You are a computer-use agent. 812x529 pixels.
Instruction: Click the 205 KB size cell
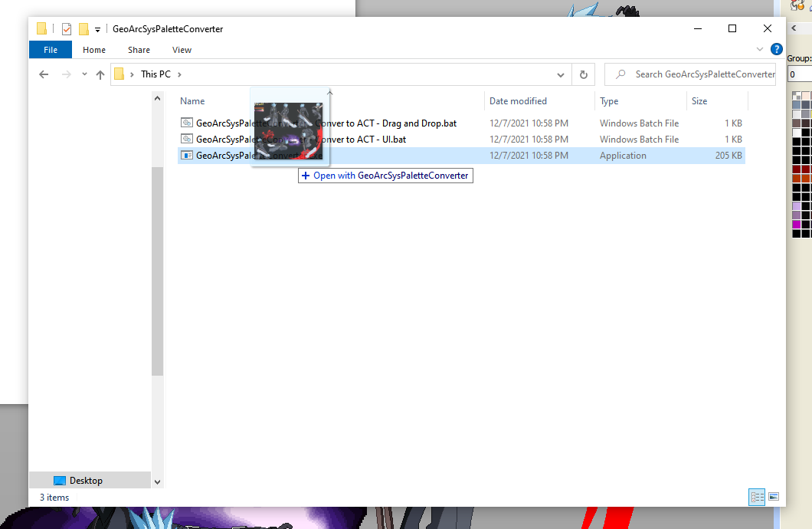728,156
